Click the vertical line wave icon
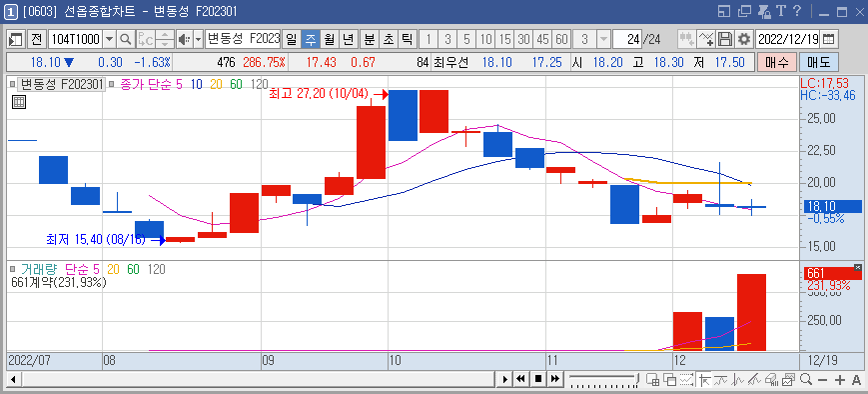The height and width of the screenshot is (394, 868). 738,380
